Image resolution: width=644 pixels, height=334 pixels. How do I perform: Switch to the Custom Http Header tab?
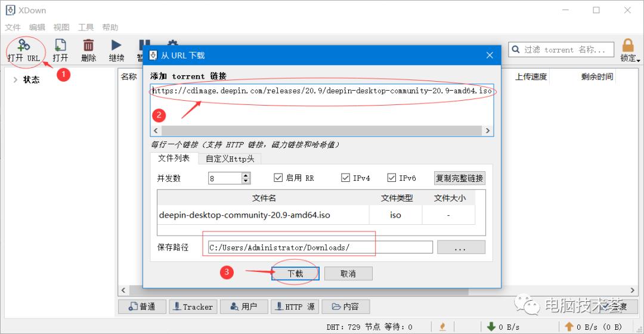pyautogui.click(x=230, y=159)
